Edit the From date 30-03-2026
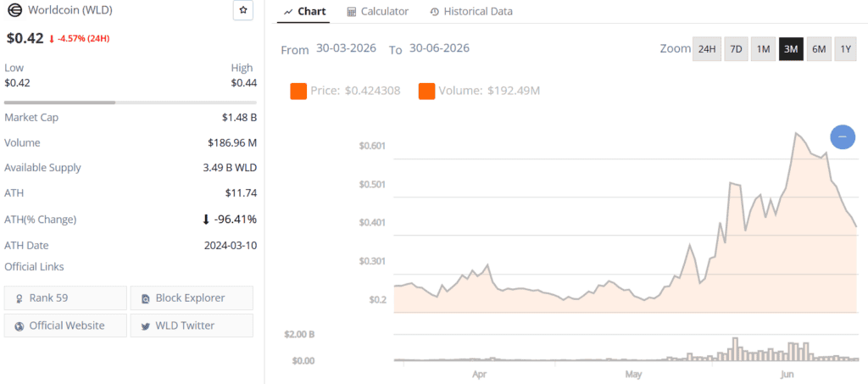868x384 pixels. pyautogui.click(x=346, y=48)
